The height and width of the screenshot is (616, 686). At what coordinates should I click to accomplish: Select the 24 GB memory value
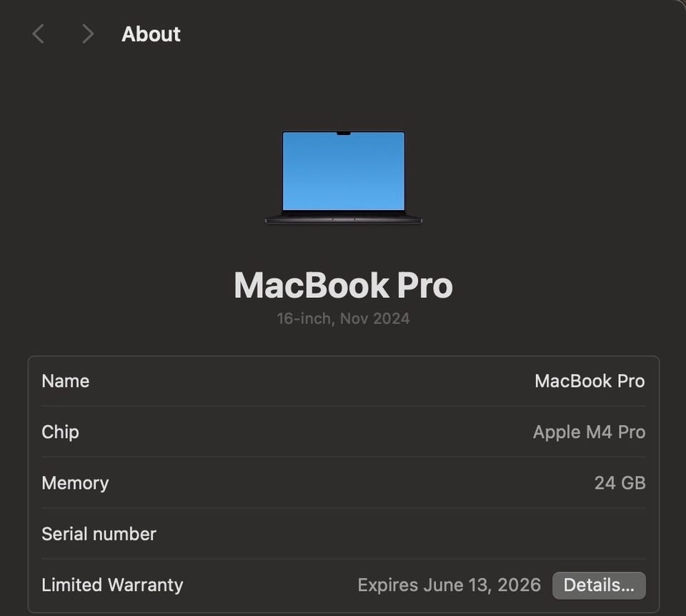[620, 483]
